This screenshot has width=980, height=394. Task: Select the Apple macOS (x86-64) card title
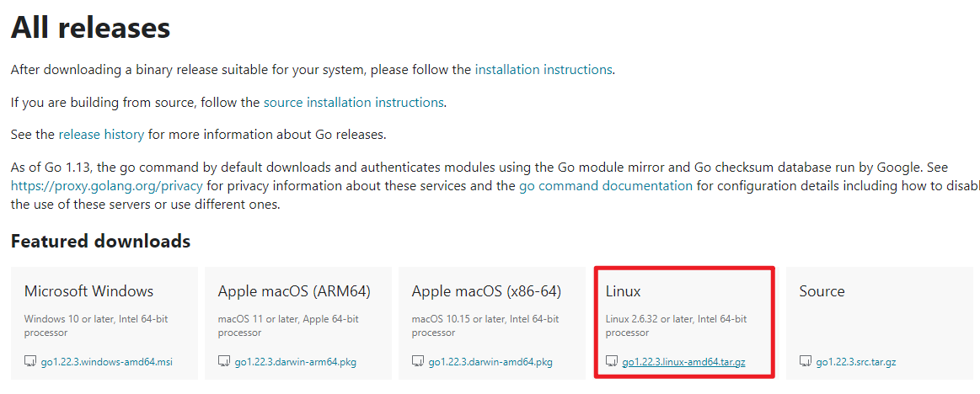pos(486,291)
